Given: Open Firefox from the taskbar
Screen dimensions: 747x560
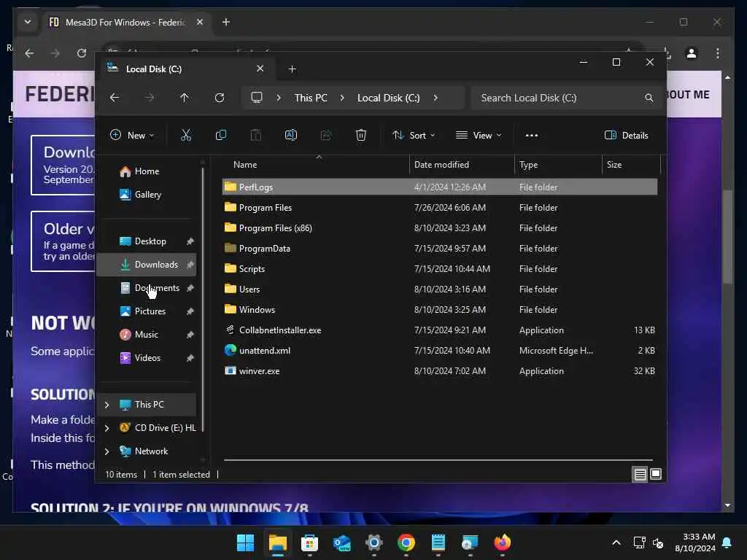Looking at the screenshot, I should [502, 542].
